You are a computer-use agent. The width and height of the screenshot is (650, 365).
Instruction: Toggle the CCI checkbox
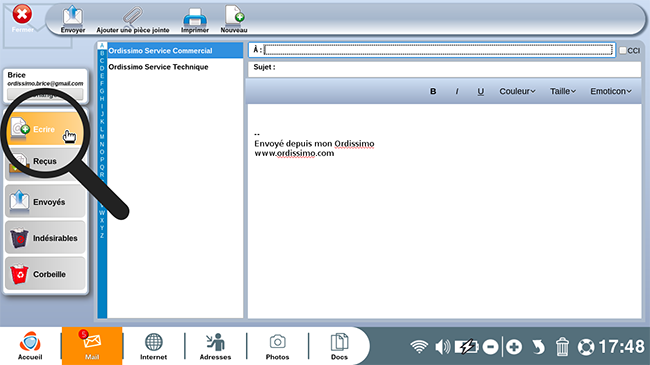click(x=623, y=50)
